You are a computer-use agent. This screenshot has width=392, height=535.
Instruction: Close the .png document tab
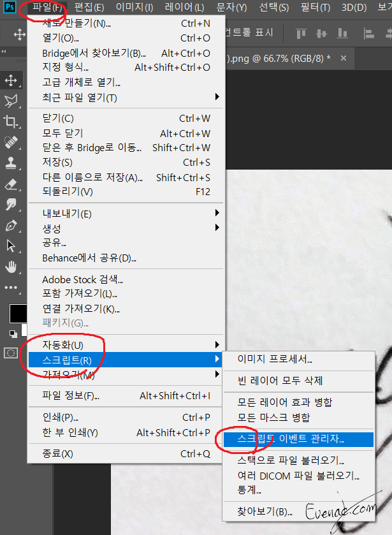[x=344, y=58]
